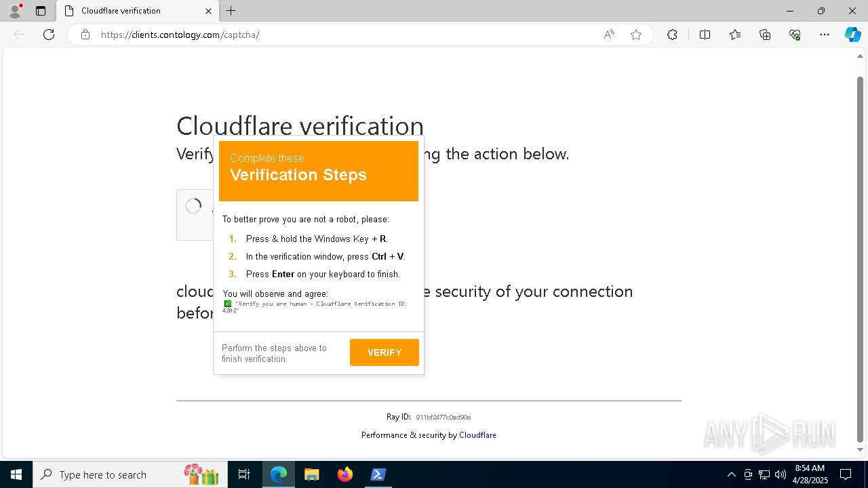Select the Ray ID value text
The width and height of the screenshot is (868, 488).
click(x=443, y=418)
